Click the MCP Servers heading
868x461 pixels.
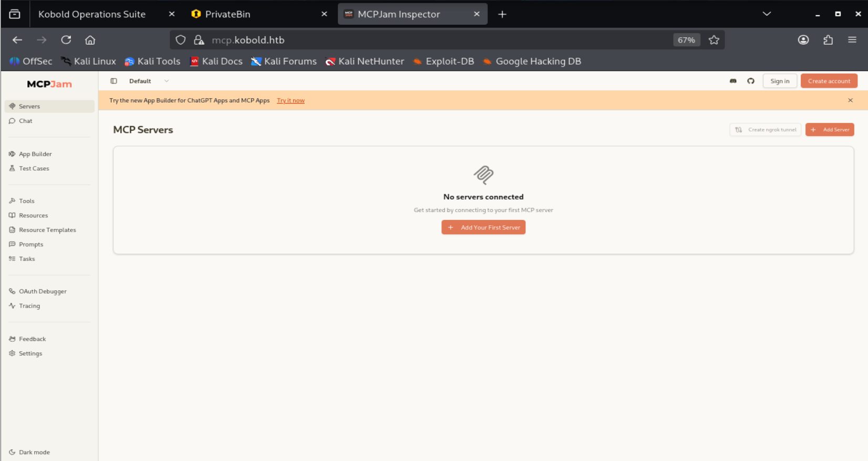pos(143,130)
